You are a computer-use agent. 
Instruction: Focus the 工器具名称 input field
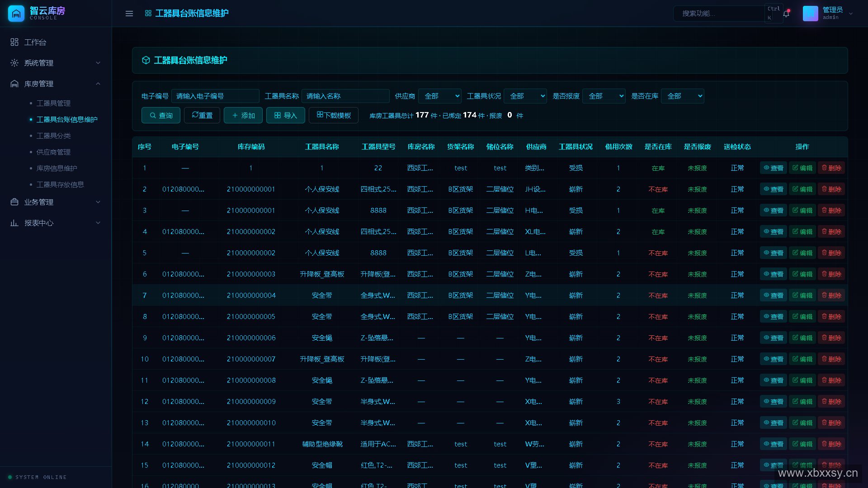(x=345, y=96)
